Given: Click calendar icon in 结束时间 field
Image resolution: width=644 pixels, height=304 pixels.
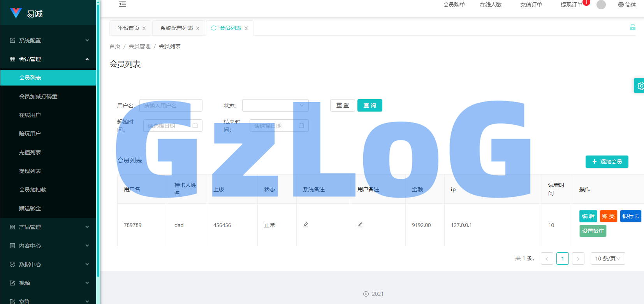Looking at the screenshot, I should (x=301, y=126).
